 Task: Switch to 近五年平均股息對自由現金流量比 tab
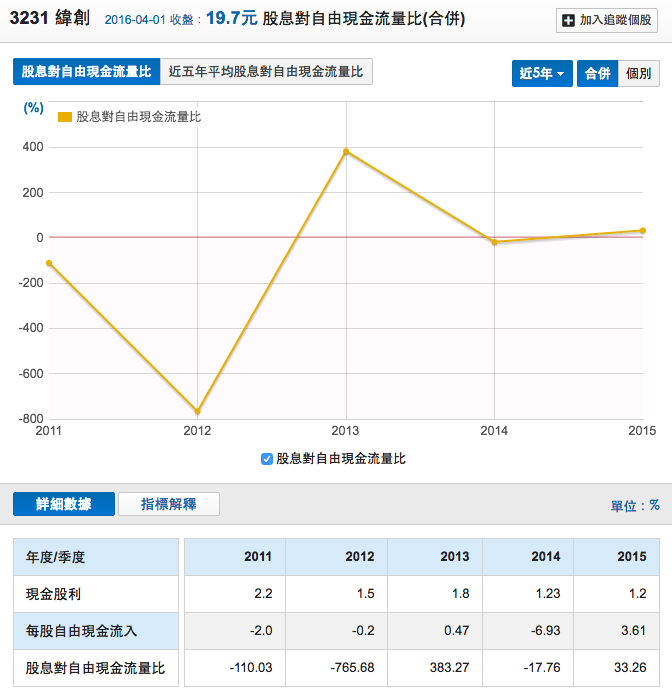pos(266,72)
